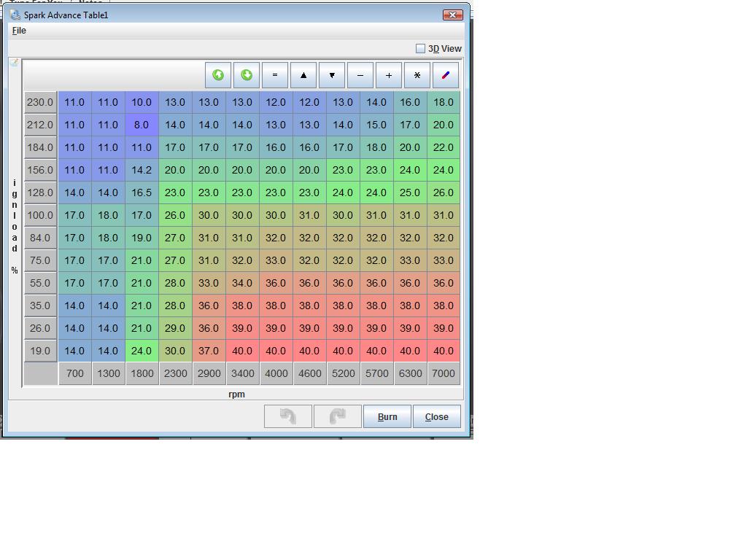Click the redo arrow button

tap(338, 416)
